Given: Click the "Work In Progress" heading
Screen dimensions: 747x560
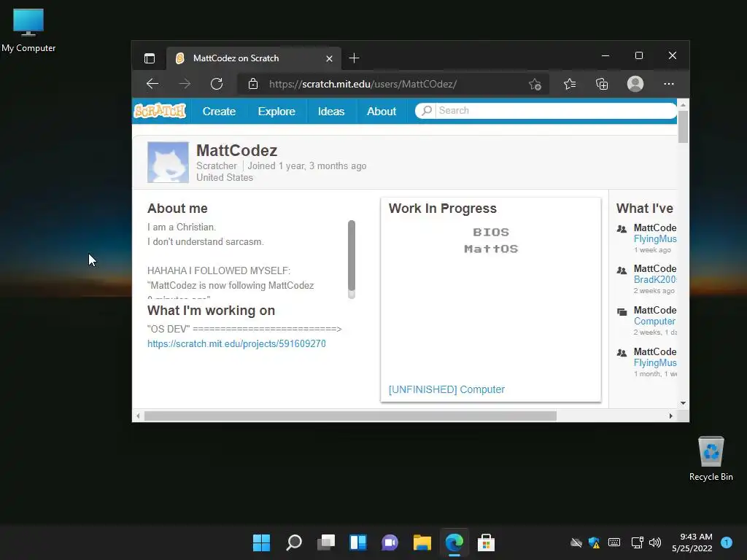Looking at the screenshot, I should click(x=443, y=209).
